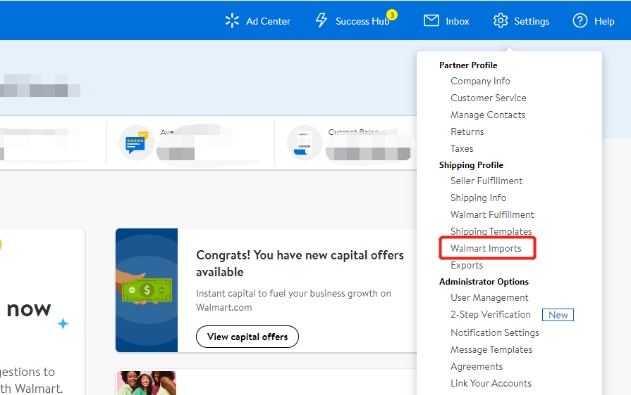Image resolution: width=631 pixels, height=395 pixels.
Task: Open the Taxes settings entry
Action: [x=462, y=149]
